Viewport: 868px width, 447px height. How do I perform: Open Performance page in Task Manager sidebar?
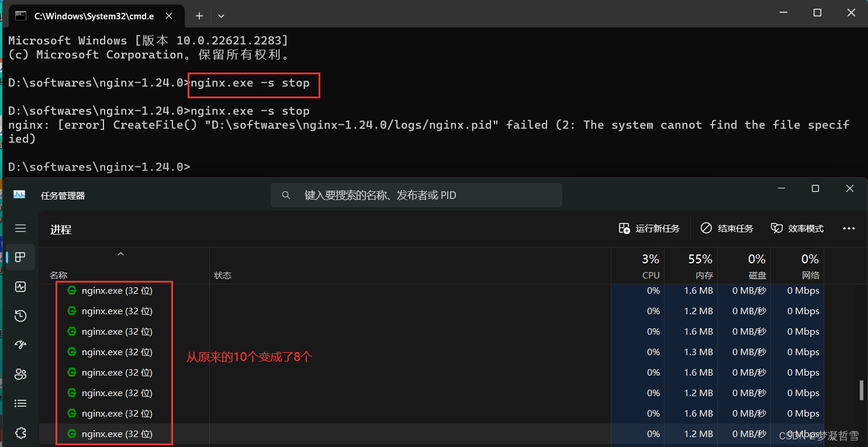[x=20, y=287]
